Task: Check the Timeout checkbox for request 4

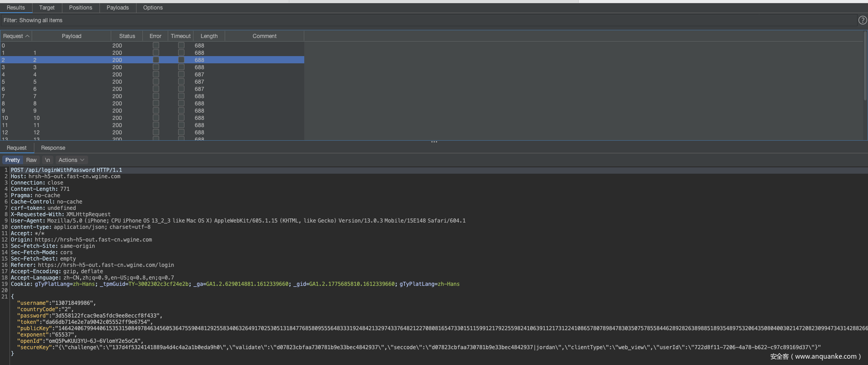Action: point(181,75)
